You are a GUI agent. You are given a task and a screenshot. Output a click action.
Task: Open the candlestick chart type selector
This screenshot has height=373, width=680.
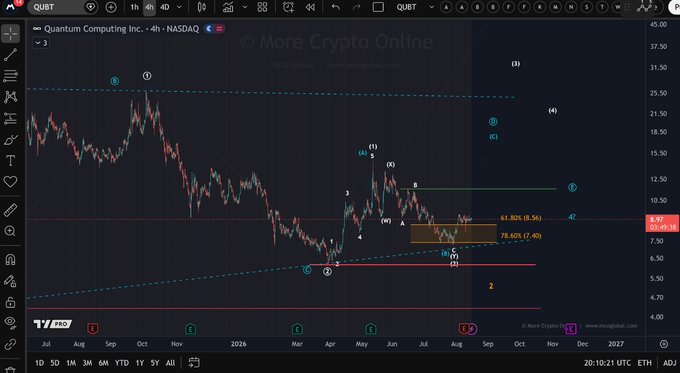(x=202, y=7)
